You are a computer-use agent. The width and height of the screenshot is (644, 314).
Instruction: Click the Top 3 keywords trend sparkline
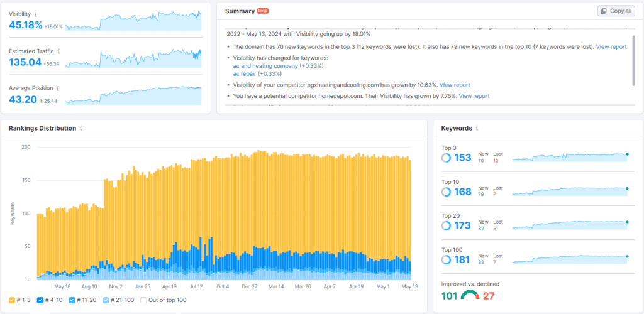click(570, 158)
